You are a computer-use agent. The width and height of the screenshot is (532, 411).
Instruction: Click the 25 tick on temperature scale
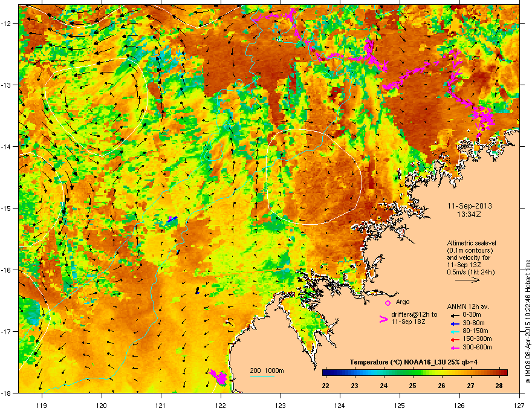click(412, 386)
